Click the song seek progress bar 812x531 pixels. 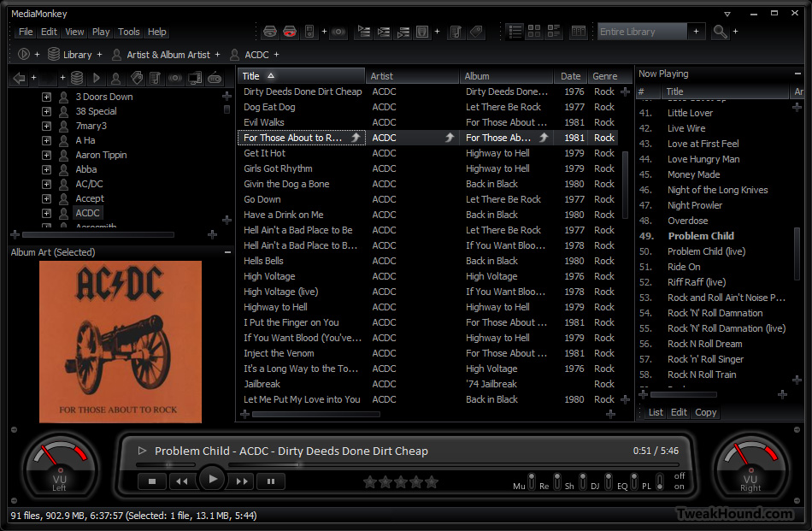coord(453,464)
